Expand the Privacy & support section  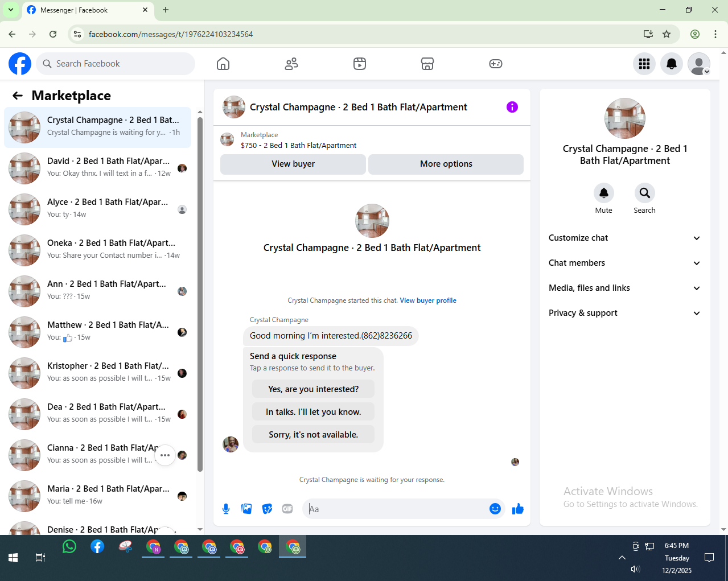624,313
